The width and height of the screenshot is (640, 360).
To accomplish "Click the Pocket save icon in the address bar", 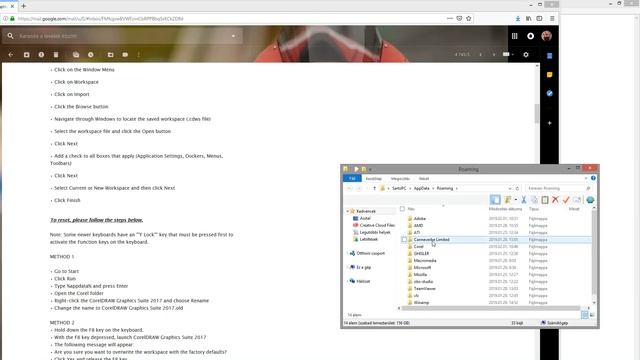I will click(x=459, y=18).
